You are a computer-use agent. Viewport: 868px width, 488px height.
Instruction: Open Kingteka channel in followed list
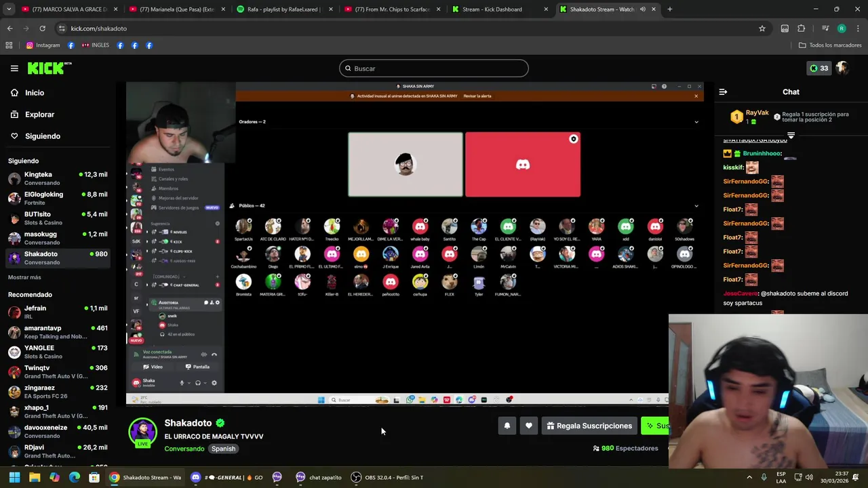57,178
